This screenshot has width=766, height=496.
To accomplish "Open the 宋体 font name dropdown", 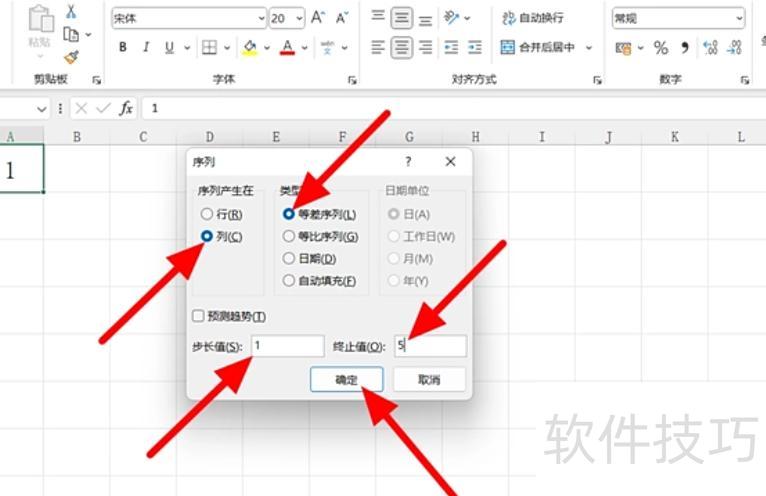I will [x=261, y=19].
